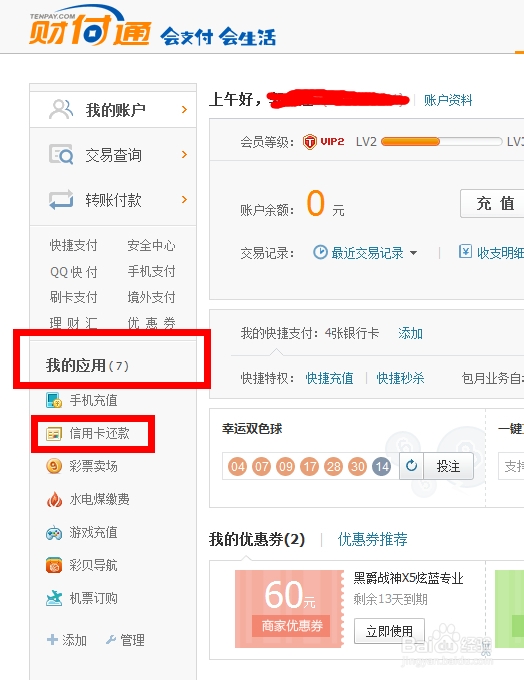Screen dimensions: 524x680
Task: Click 黑爵战神X5炫蓝专业 coupon title
Action: click(408, 578)
